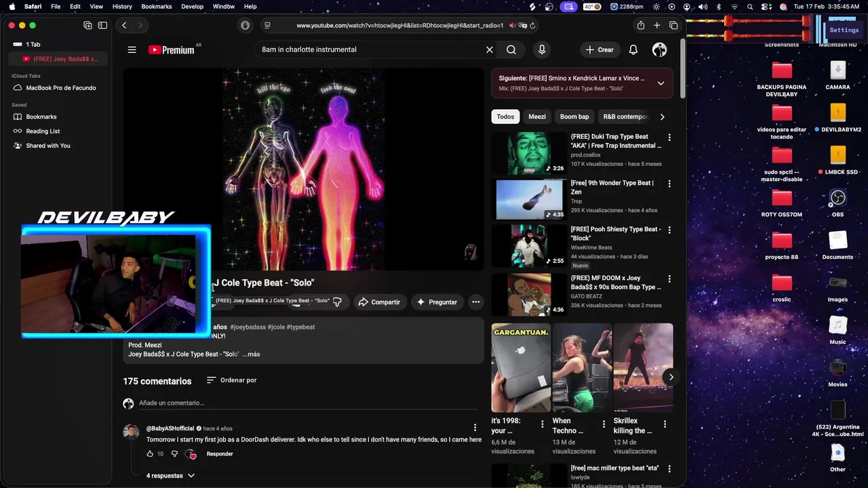Select the Todos filter chip
868x488 pixels.
tap(505, 117)
